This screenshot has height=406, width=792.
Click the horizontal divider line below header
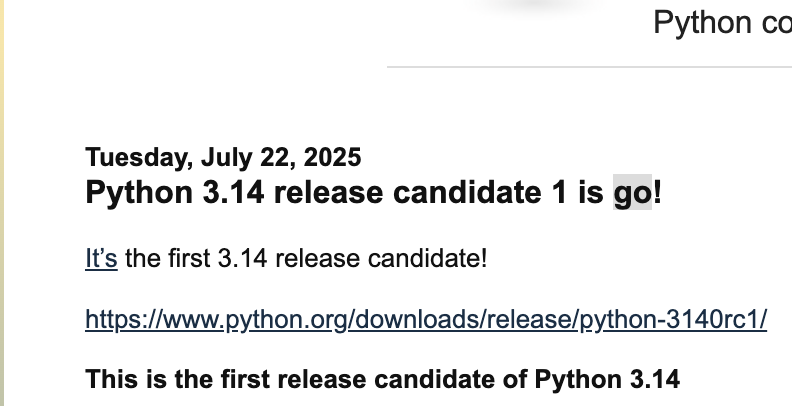[589, 67]
